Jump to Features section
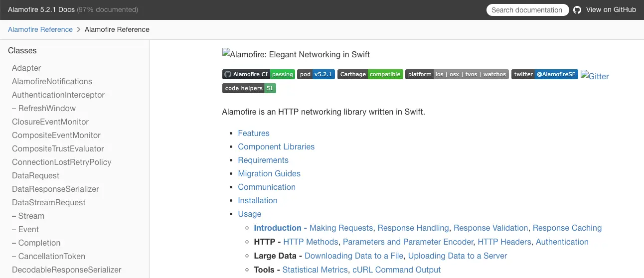The image size is (644, 278). pos(254,133)
